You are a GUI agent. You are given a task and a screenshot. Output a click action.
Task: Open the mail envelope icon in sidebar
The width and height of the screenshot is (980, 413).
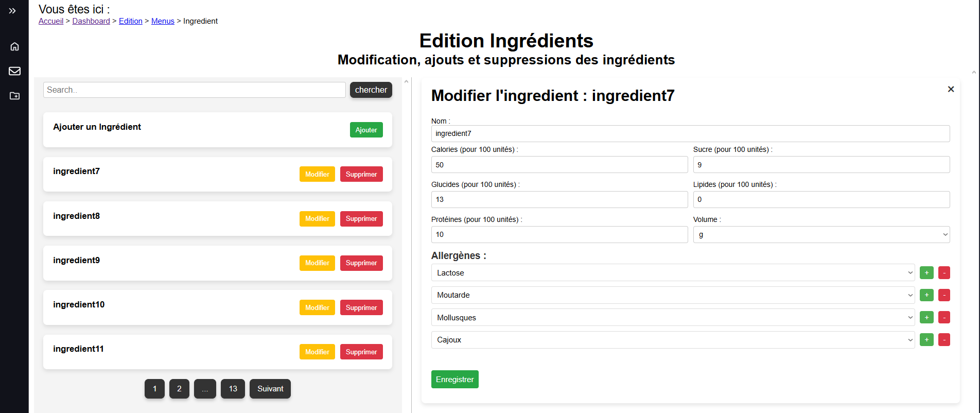(x=14, y=71)
